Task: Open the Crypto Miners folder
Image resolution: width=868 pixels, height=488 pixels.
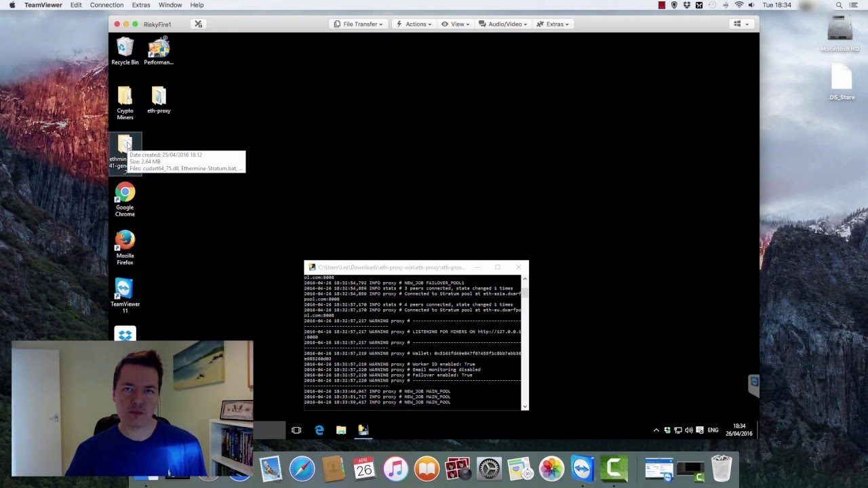Action: pyautogui.click(x=125, y=103)
